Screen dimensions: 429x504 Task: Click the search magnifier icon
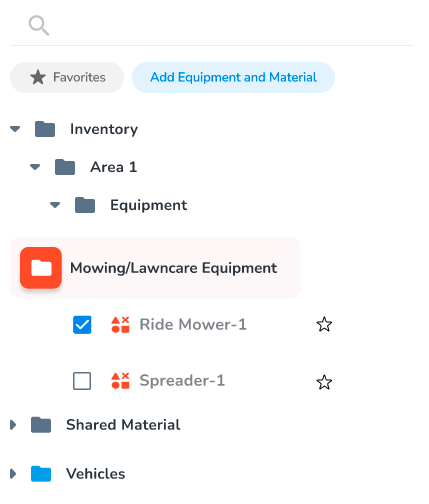(x=39, y=25)
